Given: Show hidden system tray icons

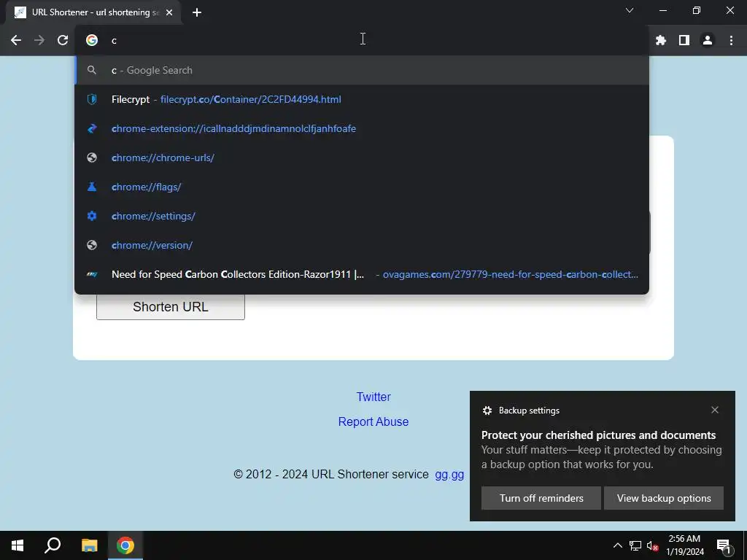Looking at the screenshot, I should coord(617,545).
